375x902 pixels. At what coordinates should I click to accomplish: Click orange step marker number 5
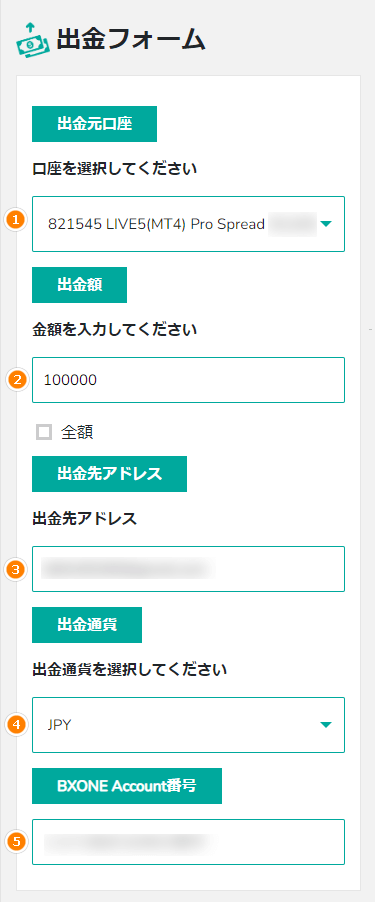(x=17, y=842)
